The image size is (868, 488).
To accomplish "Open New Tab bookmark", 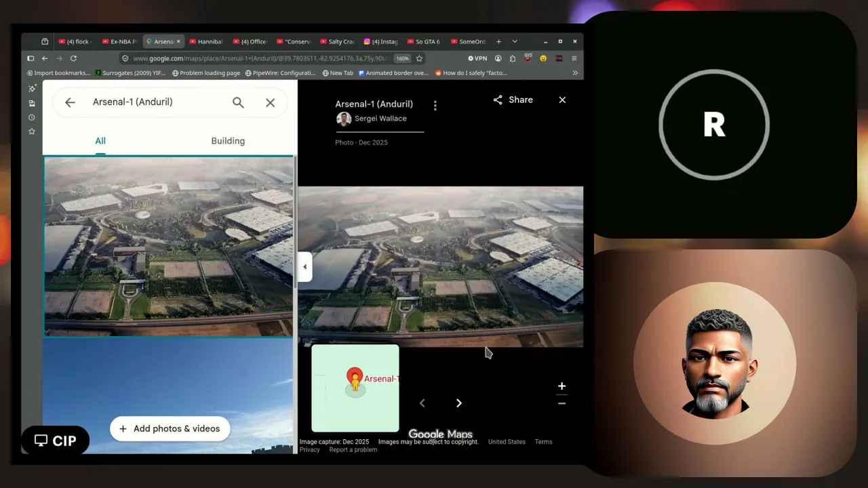I will [x=338, y=73].
